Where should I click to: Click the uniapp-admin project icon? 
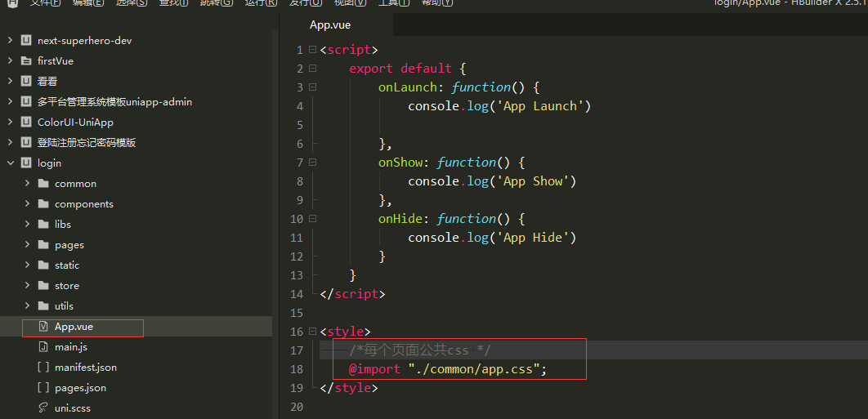(25, 102)
